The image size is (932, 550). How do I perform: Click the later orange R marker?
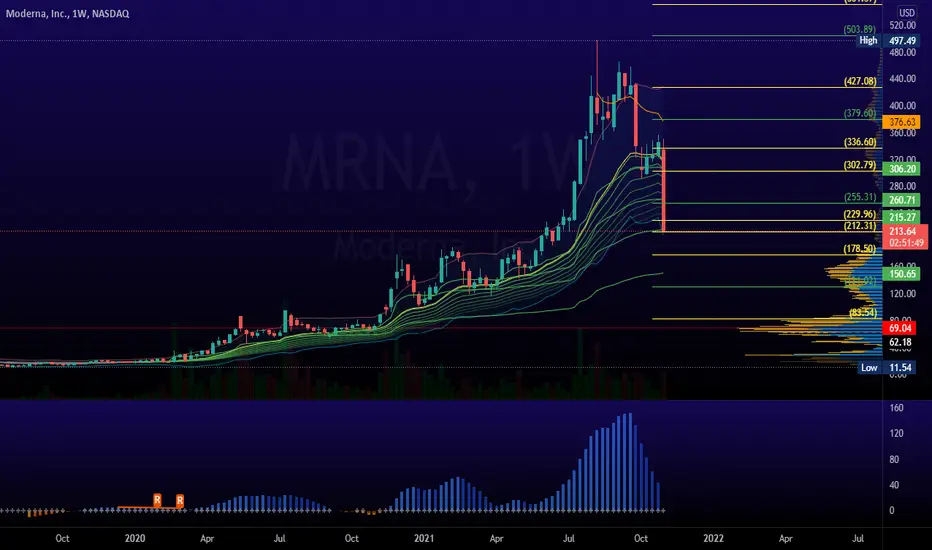pyautogui.click(x=180, y=500)
